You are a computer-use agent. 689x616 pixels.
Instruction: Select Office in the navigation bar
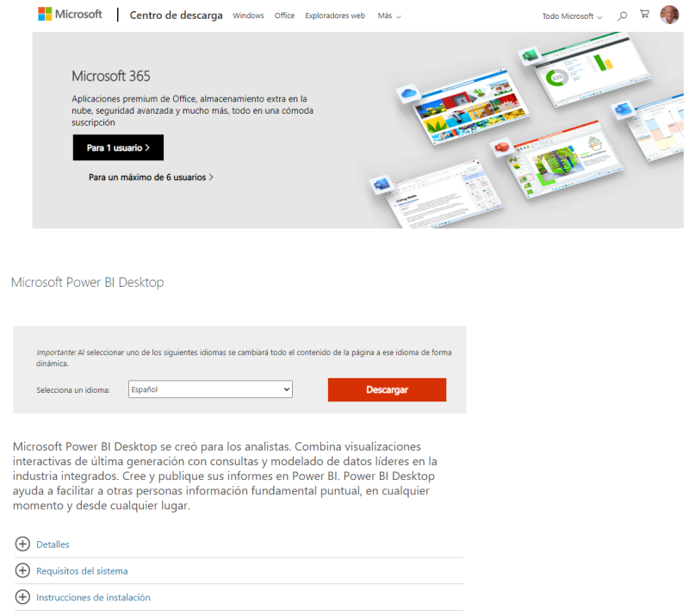tap(284, 16)
